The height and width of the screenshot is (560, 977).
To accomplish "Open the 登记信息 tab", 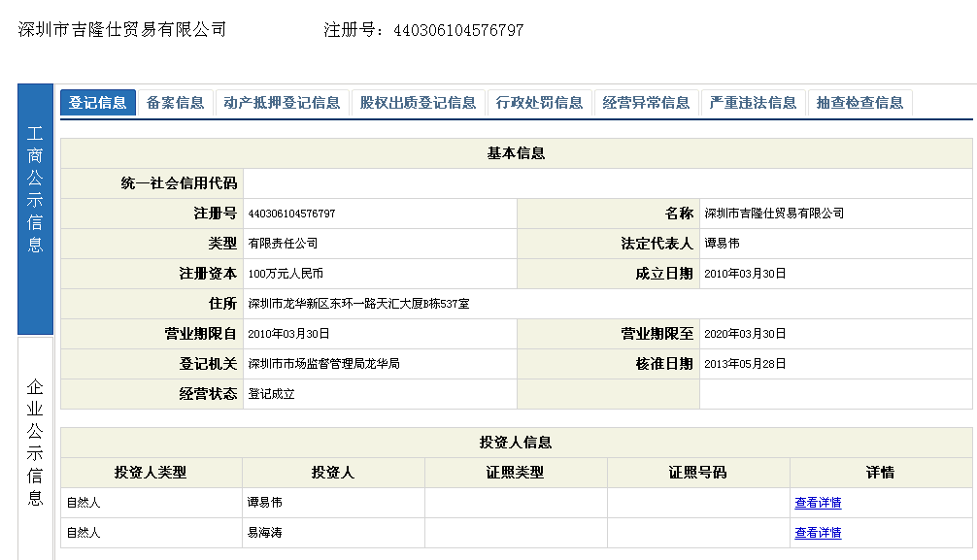I will (x=97, y=103).
